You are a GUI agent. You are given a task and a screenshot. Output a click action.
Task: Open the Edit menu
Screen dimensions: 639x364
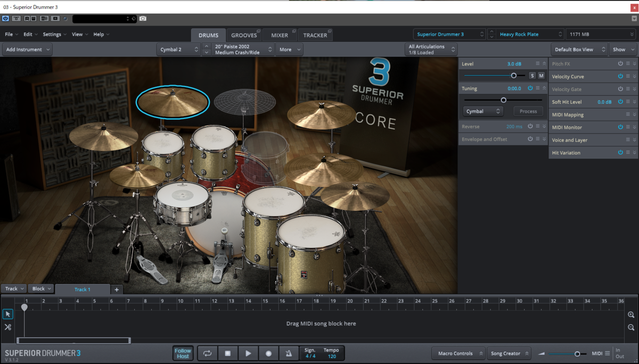point(30,34)
